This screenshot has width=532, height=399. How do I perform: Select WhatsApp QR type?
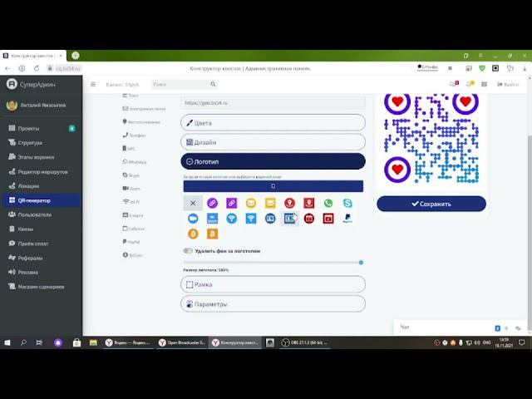click(x=135, y=162)
